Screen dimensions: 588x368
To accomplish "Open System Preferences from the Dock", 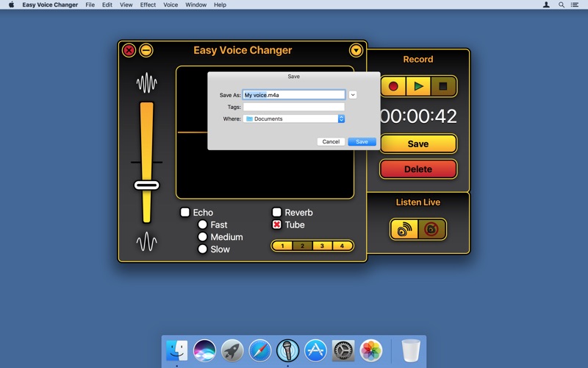I will 343,350.
